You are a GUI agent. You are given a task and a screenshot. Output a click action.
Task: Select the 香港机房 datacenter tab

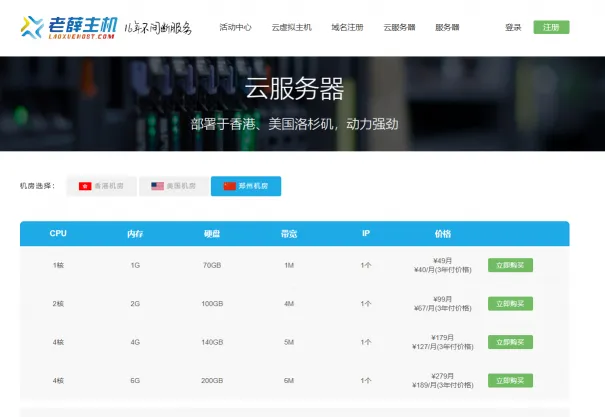click(102, 186)
